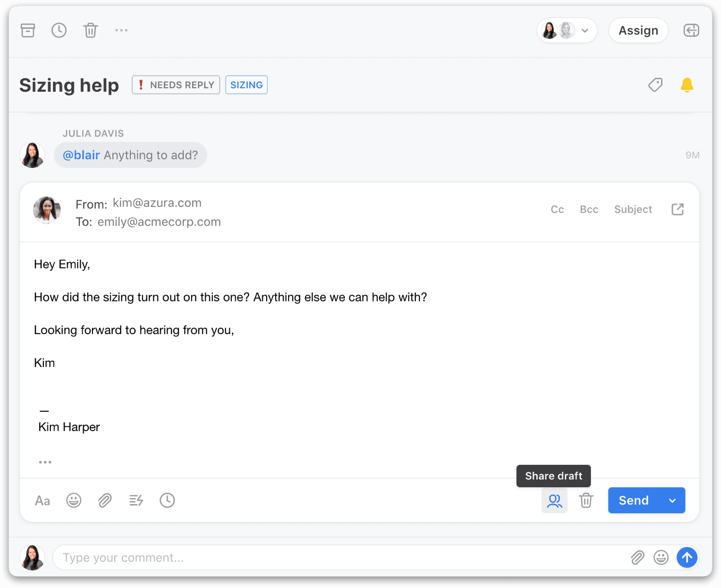721x588 pixels.
Task: Click the SIZING tag
Action: [x=247, y=85]
